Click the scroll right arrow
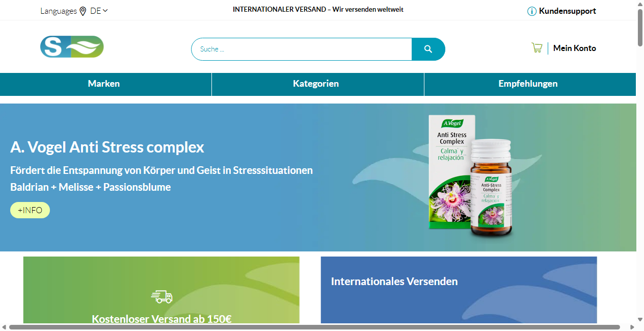644x331 pixels. [x=632, y=327]
